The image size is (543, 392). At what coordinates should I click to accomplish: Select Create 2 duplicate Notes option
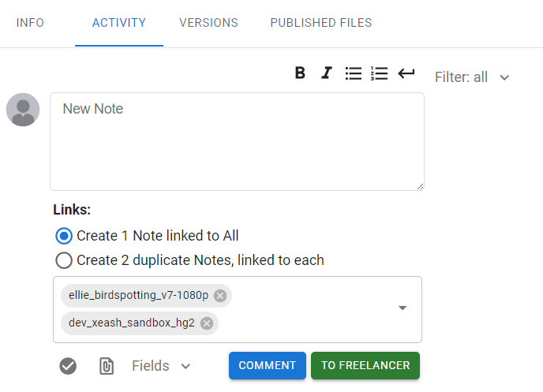click(63, 260)
